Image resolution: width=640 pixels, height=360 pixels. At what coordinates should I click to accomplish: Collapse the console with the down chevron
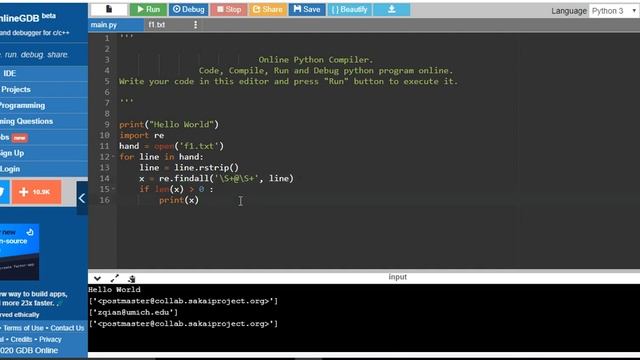point(97,279)
